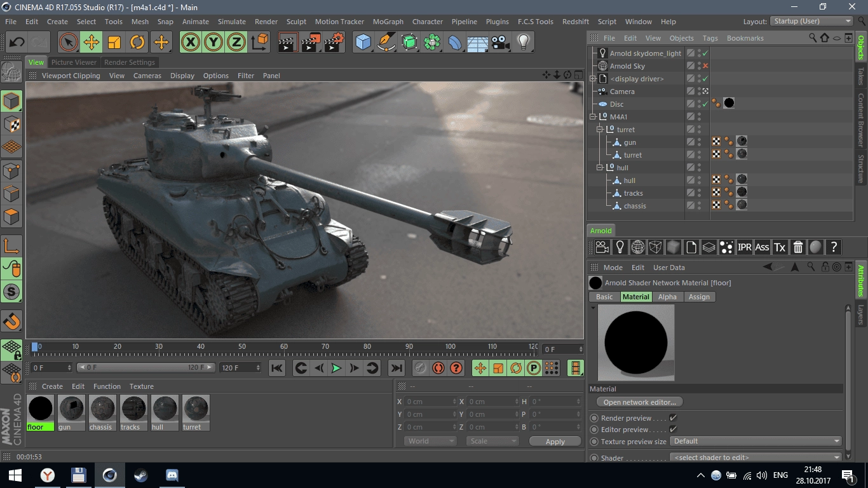Open viewport Cameras menu

[147, 76]
